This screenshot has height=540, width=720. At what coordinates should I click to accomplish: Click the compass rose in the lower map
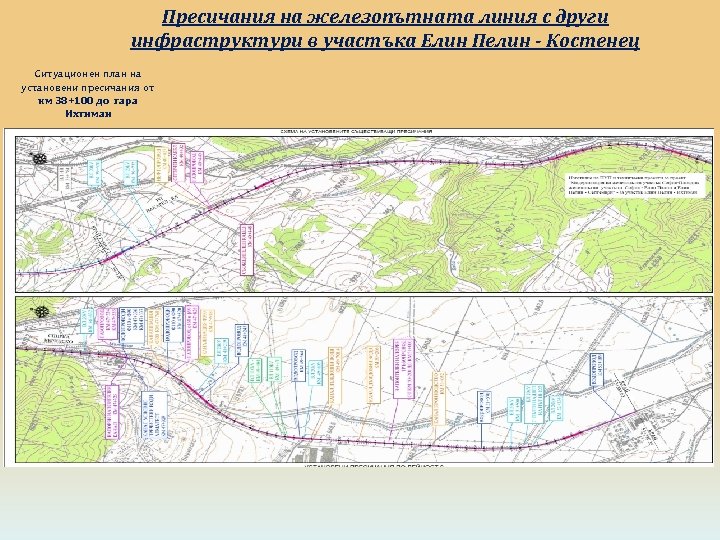tap(41, 312)
